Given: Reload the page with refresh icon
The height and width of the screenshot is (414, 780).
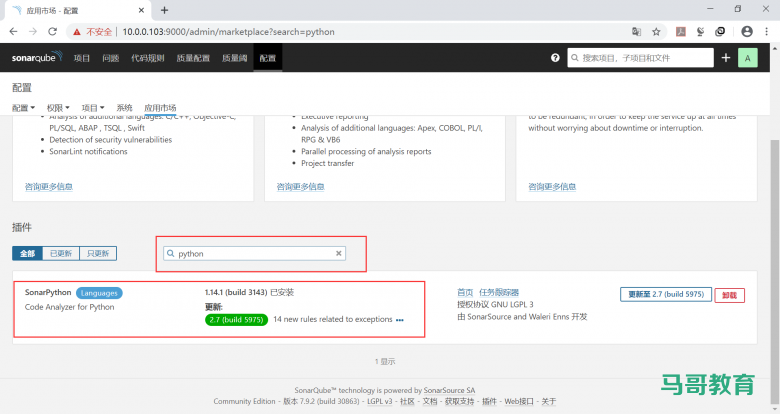Looking at the screenshot, I should pos(54,31).
